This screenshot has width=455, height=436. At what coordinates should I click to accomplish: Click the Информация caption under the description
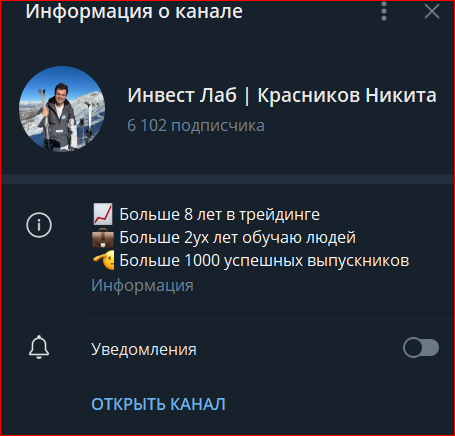tap(142, 286)
